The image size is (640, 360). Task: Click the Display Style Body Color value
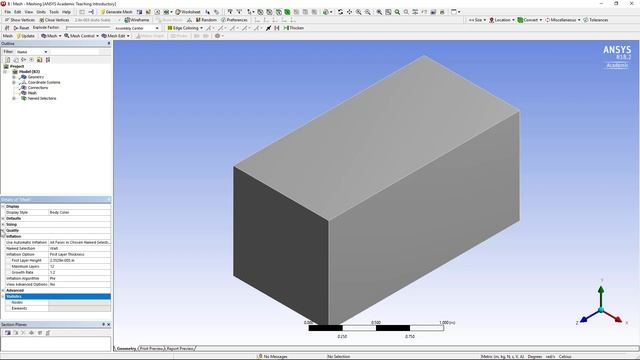(x=79, y=213)
